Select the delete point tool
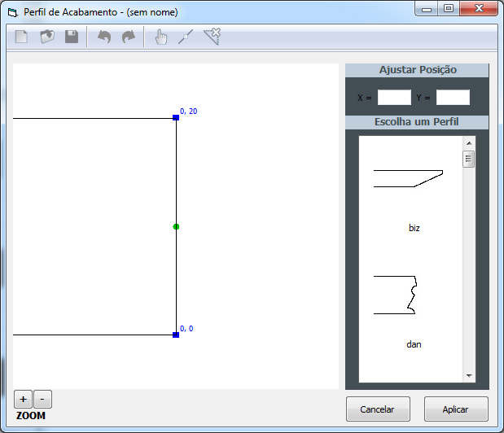Viewport: 504px width, 433px height. tap(213, 37)
